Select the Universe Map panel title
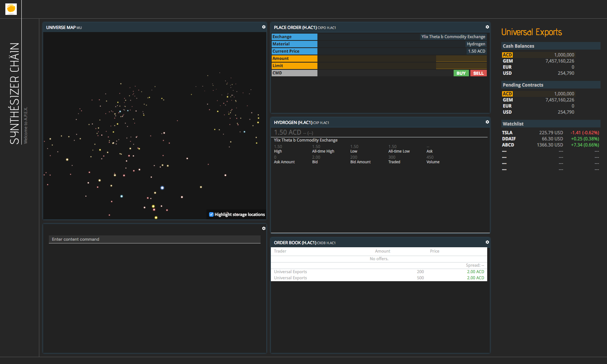This screenshot has height=364, width=607. tap(61, 27)
